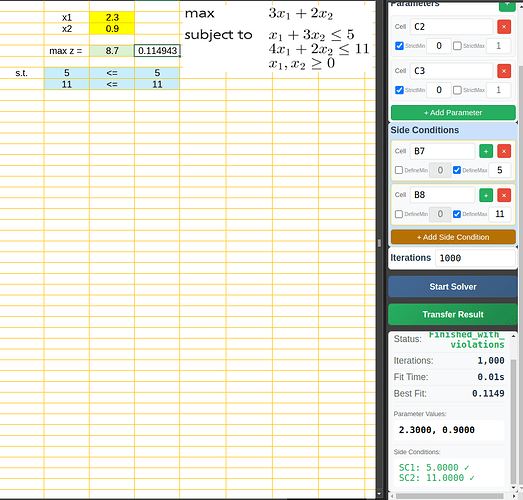
Task: Select cell showing 0.114943
Action: tap(157, 51)
